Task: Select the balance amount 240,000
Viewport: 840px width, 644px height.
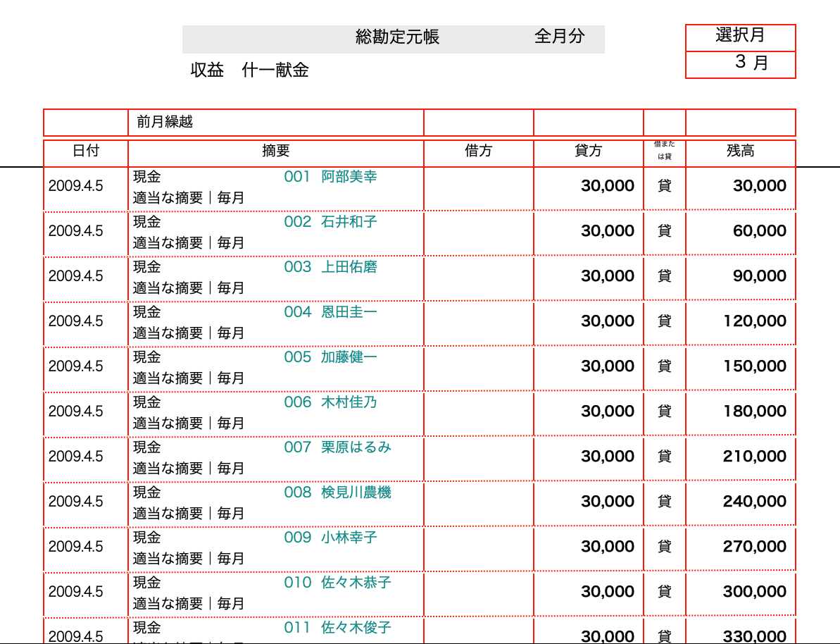Action: 754,502
